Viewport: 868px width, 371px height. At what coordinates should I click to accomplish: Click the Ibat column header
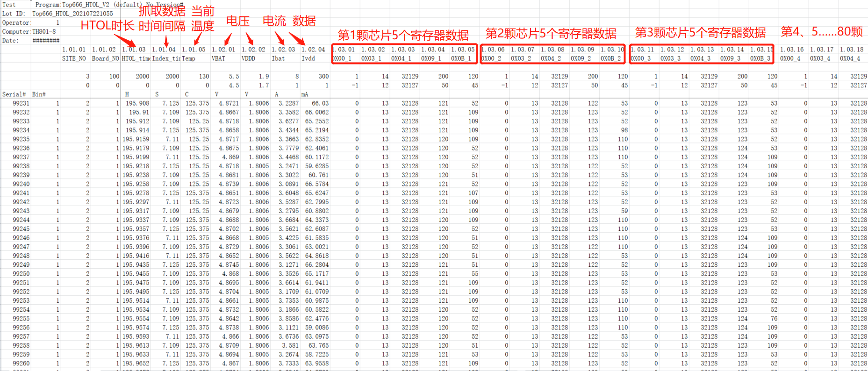coord(278,58)
